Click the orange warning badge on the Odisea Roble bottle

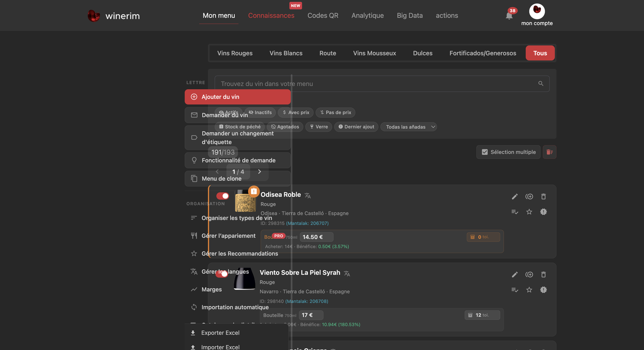tap(254, 191)
